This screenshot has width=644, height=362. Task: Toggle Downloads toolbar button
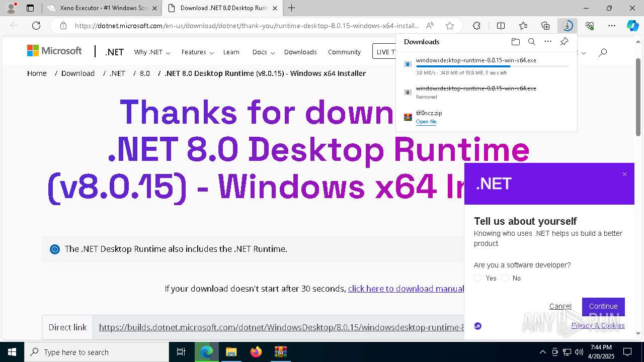click(x=568, y=26)
